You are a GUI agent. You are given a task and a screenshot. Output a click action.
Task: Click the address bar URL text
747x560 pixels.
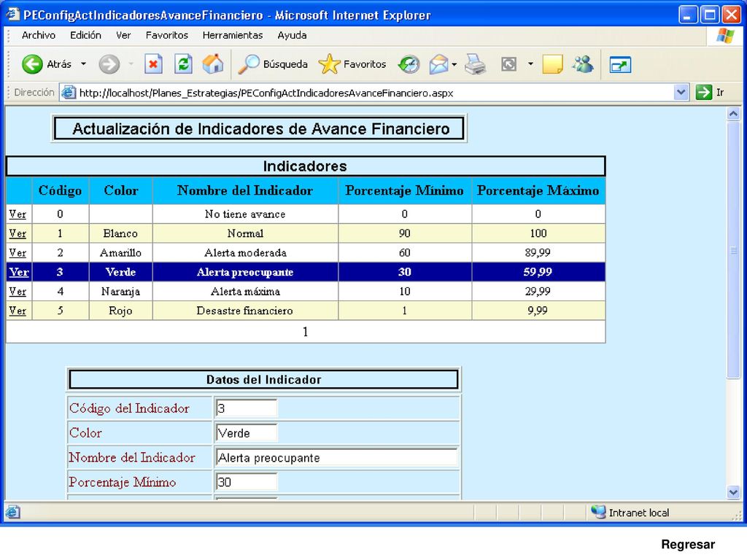(x=266, y=93)
